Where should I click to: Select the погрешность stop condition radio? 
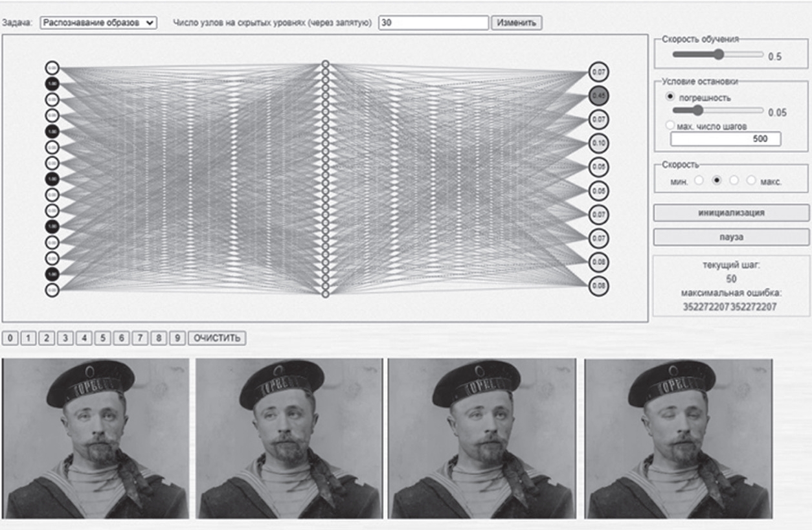point(670,96)
